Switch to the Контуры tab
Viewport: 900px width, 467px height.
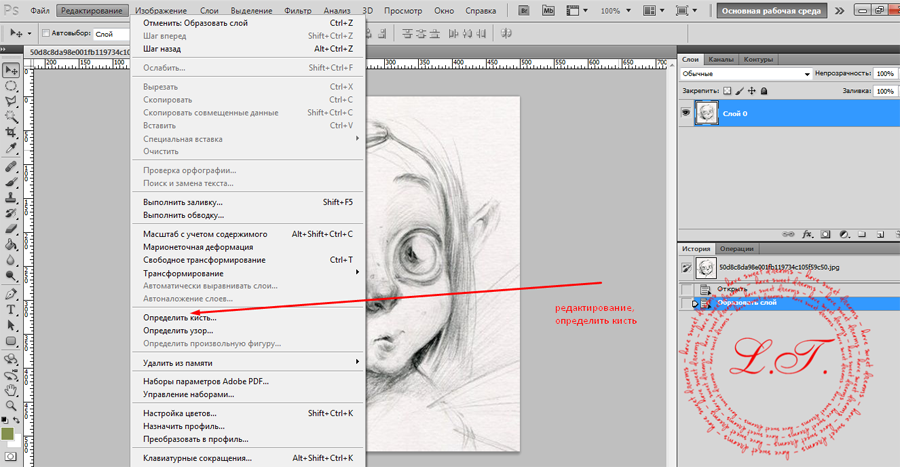click(x=758, y=59)
